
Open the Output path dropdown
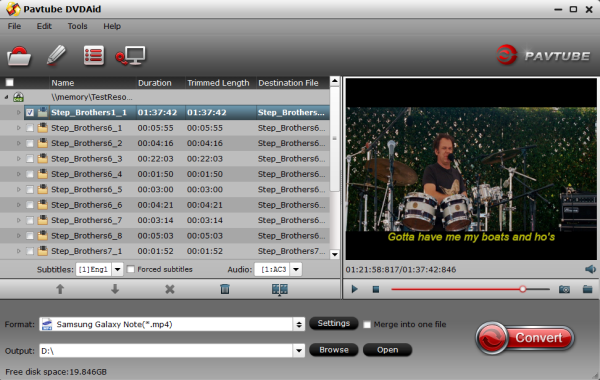click(x=299, y=351)
